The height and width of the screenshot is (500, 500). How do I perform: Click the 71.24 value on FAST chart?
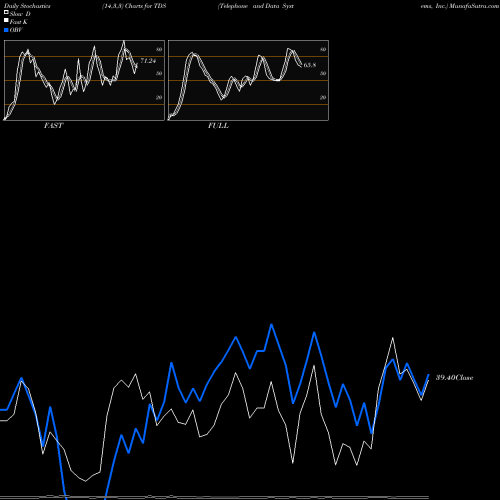pos(148,61)
